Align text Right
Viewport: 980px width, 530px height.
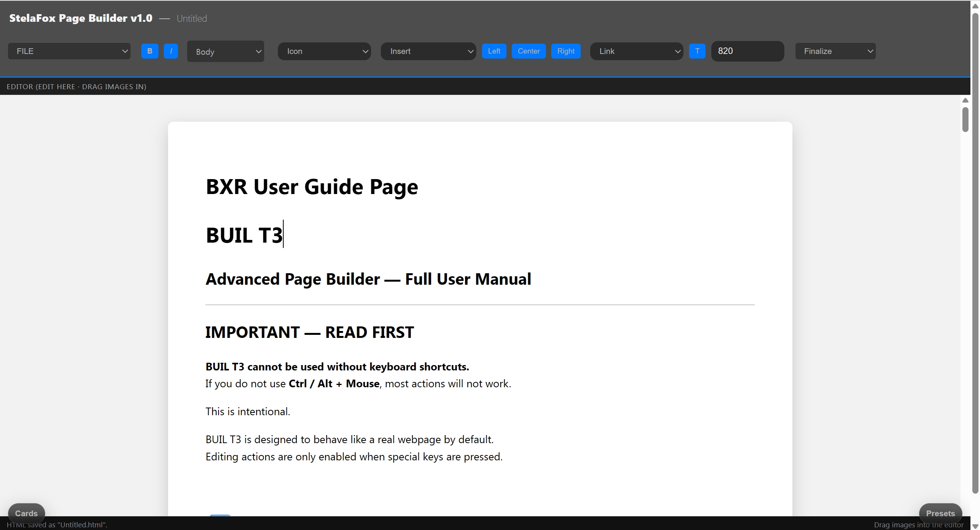click(x=566, y=51)
